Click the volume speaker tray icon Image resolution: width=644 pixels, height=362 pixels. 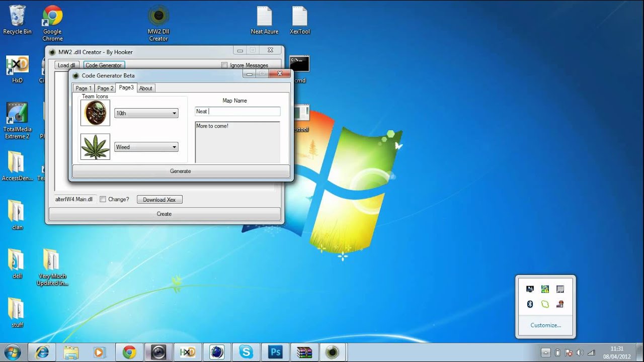(x=580, y=352)
